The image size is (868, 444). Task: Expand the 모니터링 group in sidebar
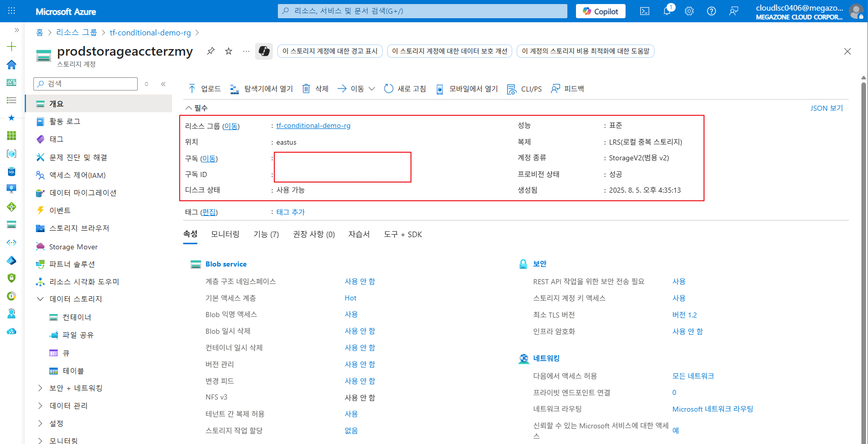[x=40, y=440]
